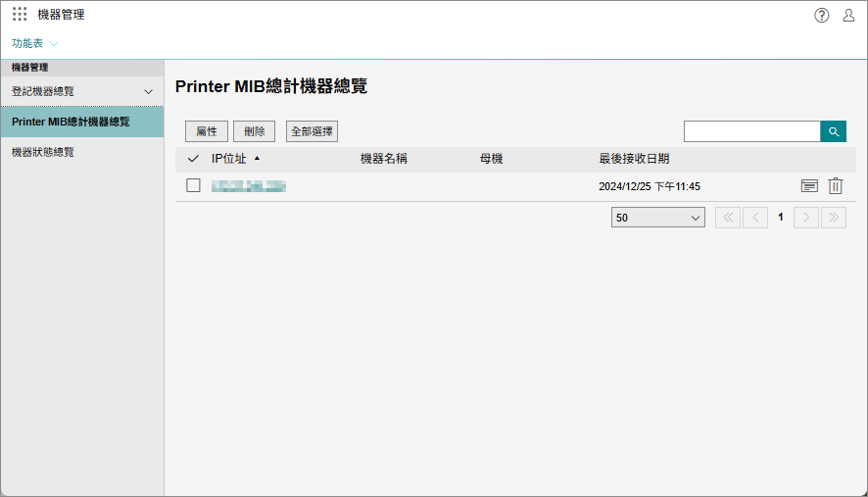Viewport: 868px width, 497px height.
Task: Open device properties icon in the row
Action: 809,186
